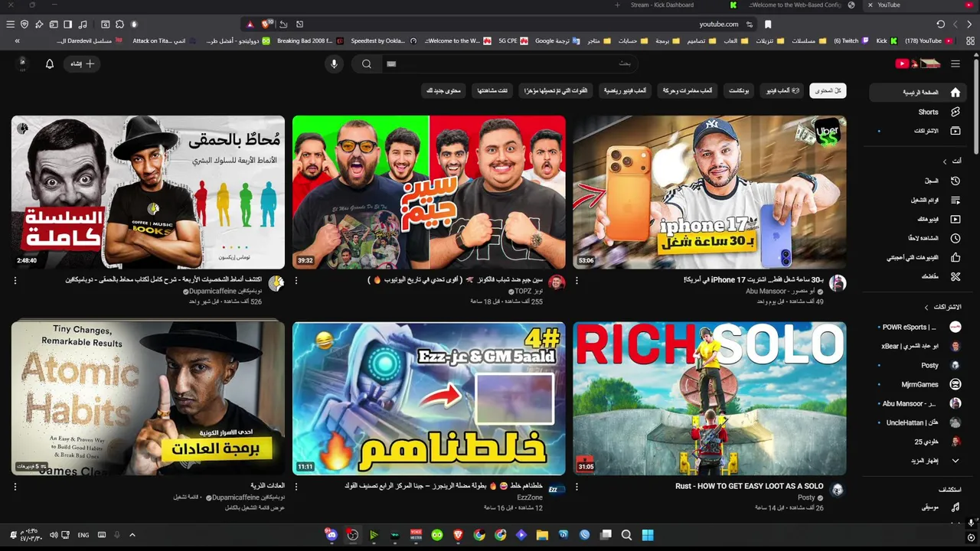Image resolution: width=980 pixels, height=551 pixels.
Task: Open the notifications bell
Action: coord(50,64)
